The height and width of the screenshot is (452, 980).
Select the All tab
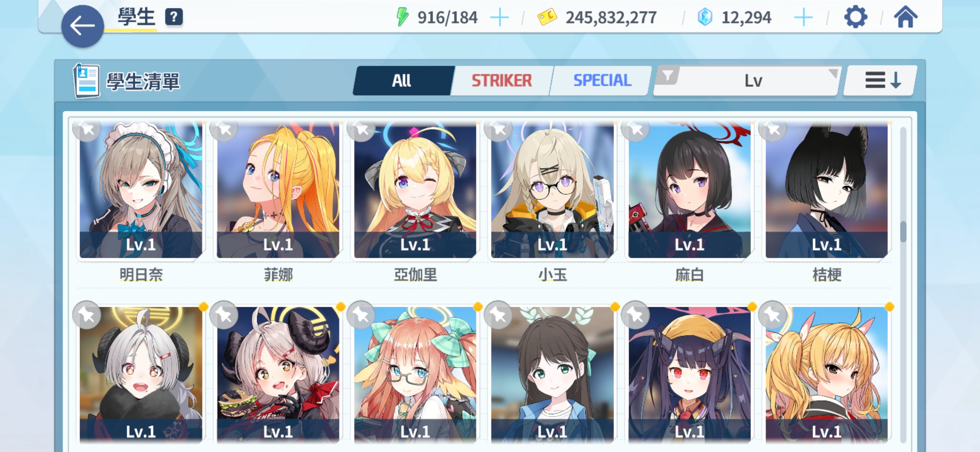[x=402, y=80]
